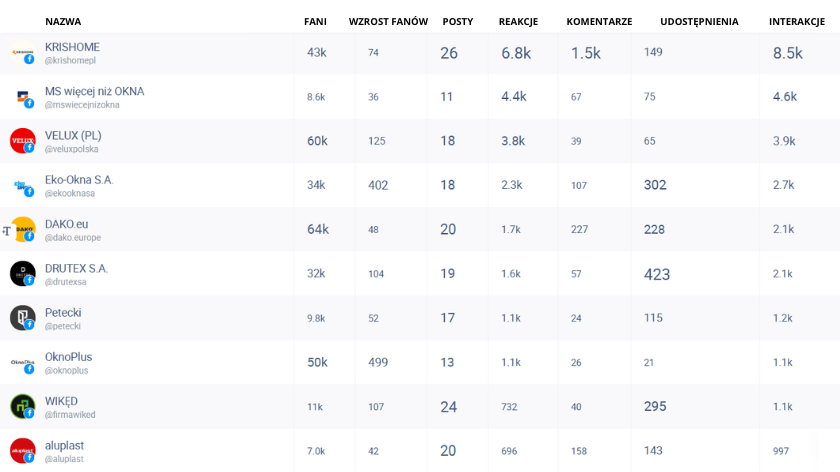Open the OknoPlus page name link

69,357
